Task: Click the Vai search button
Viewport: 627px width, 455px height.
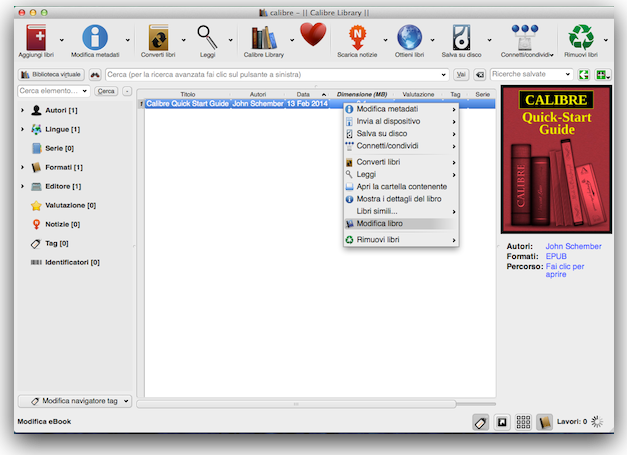Action: coord(461,75)
